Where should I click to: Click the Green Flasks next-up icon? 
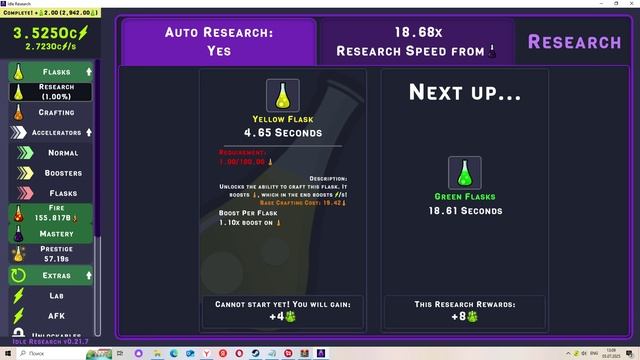(464, 173)
